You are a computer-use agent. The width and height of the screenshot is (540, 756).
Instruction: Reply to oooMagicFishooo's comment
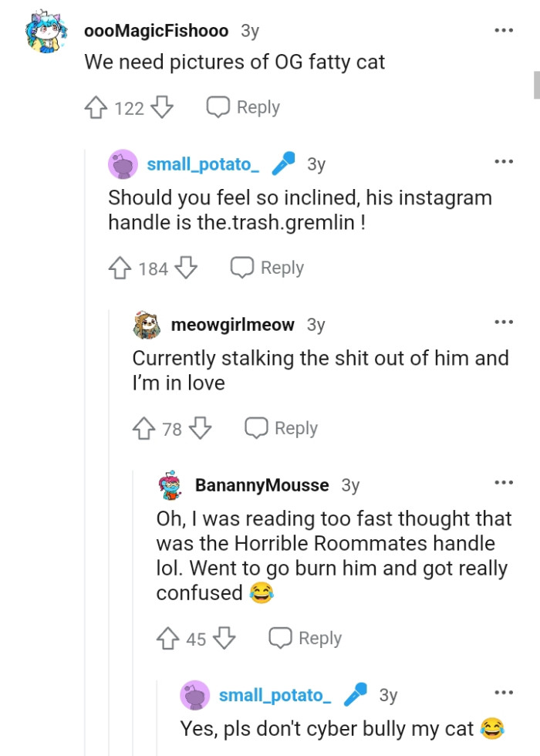(x=243, y=108)
